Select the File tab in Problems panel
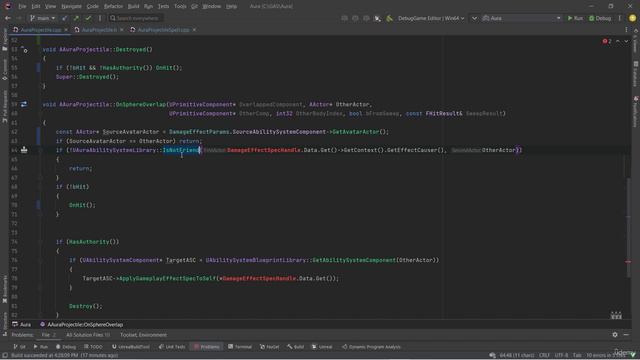Viewport: 640px width, 360px height. click(49, 335)
